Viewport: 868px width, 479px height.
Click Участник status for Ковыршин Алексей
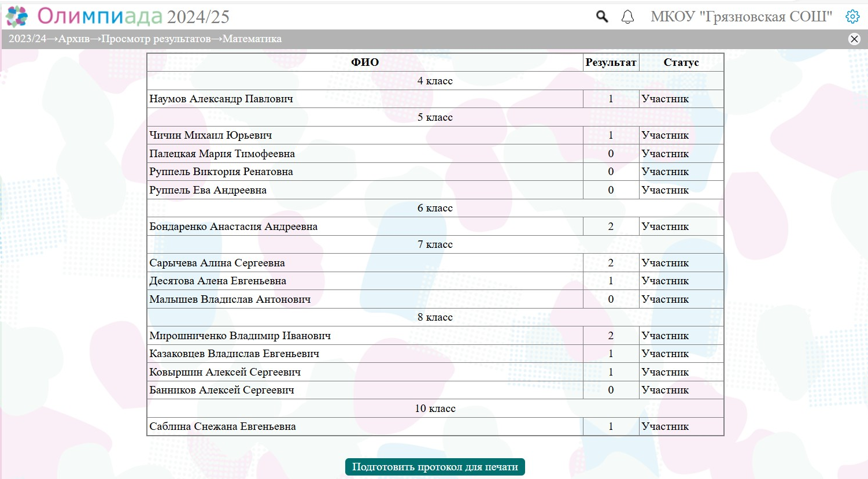click(x=665, y=372)
